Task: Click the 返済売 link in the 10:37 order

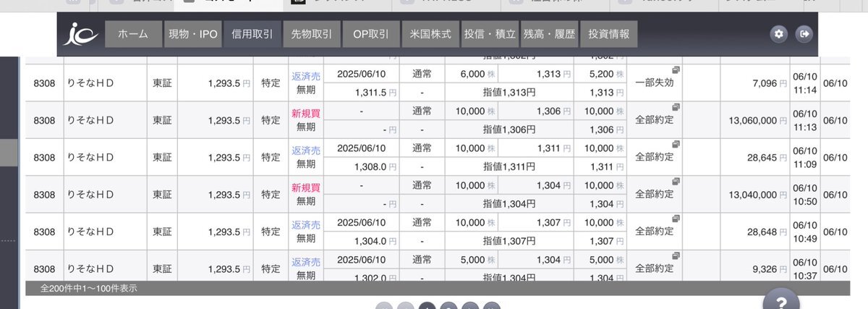Action: 306,261
